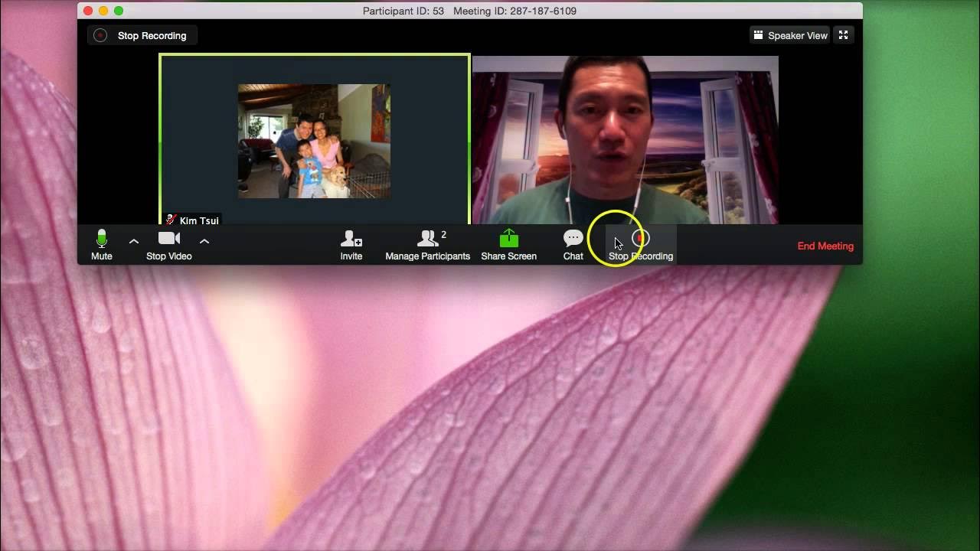Image resolution: width=980 pixels, height=551 pixels.
Task: Click Stop Recording button at top left
Action: coord(141,35)
